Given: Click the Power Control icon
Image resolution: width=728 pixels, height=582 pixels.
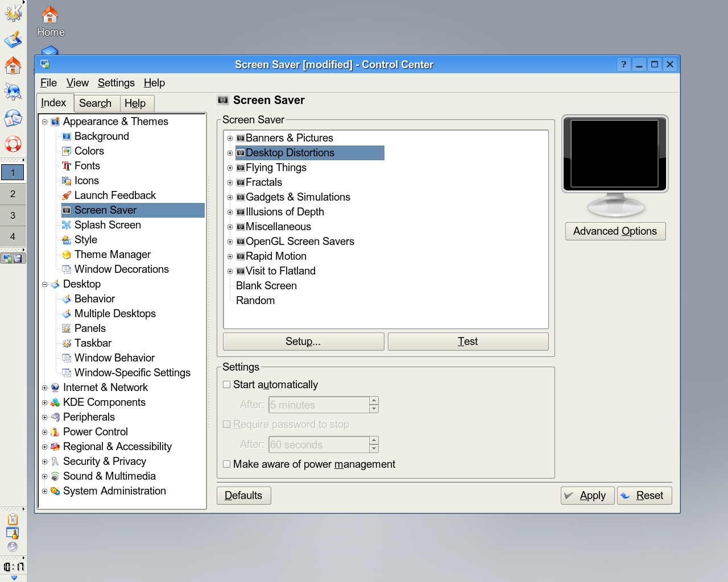Looking at the screenshot, I should (55, 432).
